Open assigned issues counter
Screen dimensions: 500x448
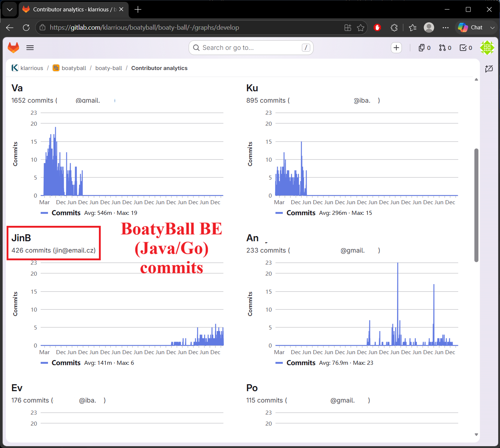(425, 48)
